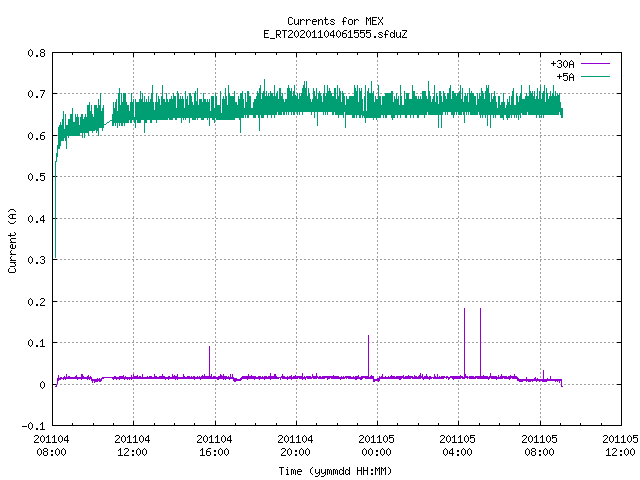The height and width of the screenshot is (480, 640).
Task: Click the 0.7 y-axis tick label
Action: tap(36, 94)
